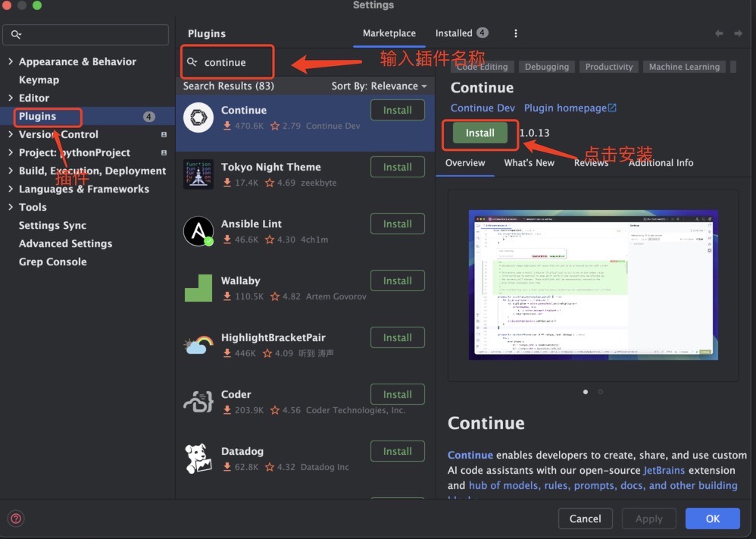Click the HighlightBracketPair plugin icon

pyautogui.click(x=198, y=345)
